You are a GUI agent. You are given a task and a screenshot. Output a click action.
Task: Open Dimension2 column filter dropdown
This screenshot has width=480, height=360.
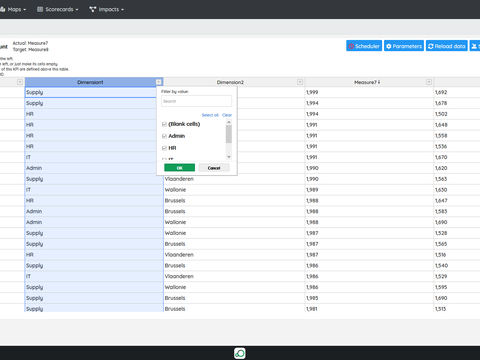300,82
